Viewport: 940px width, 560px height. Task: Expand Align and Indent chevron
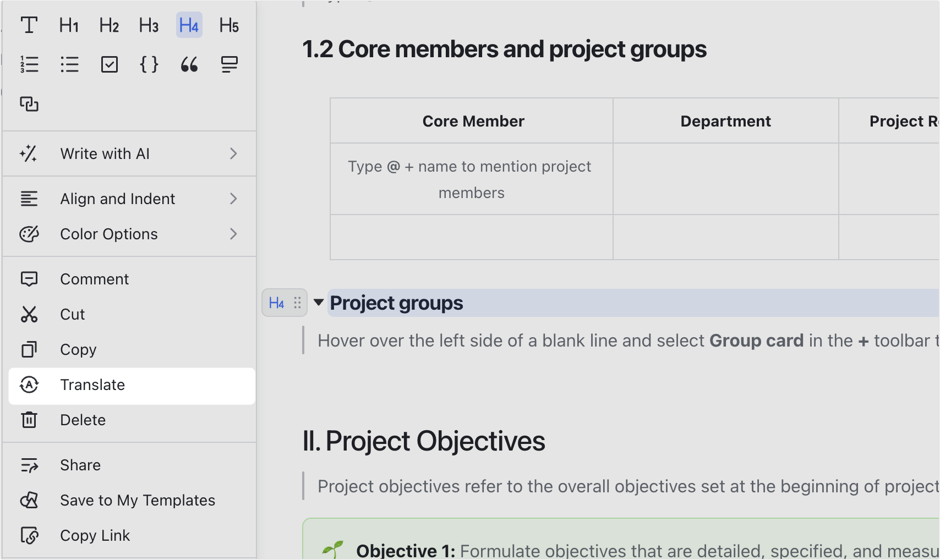click(x=233, y=199)
